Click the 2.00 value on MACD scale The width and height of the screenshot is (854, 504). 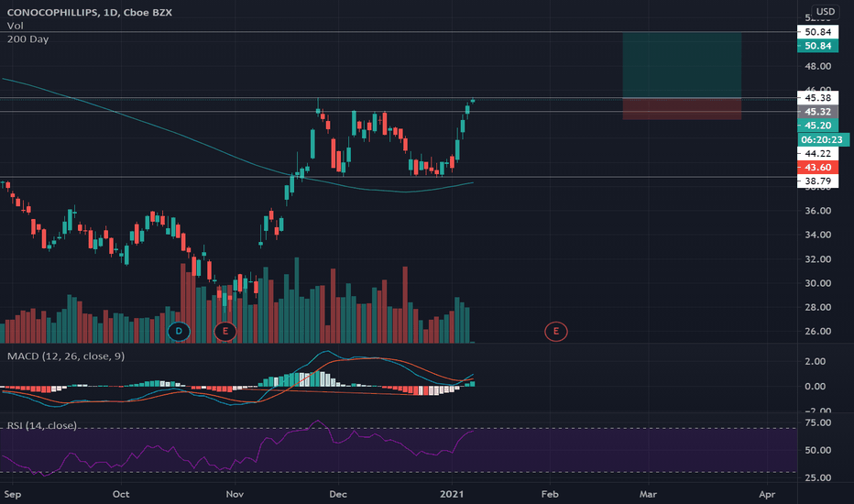point(816,362)
